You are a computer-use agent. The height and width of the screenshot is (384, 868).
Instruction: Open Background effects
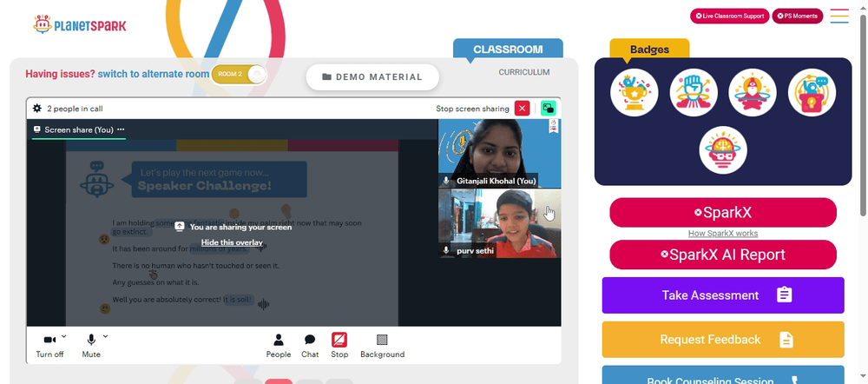[x=383, y=346]
